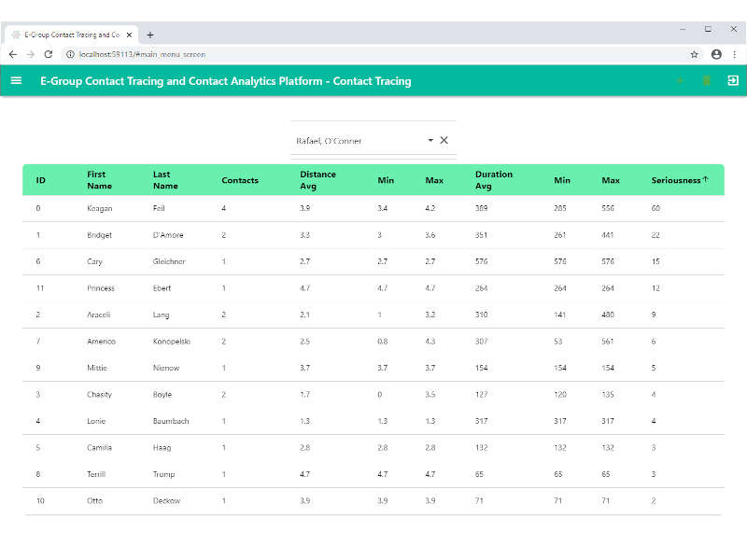
Task: Bookmark this page with the star icon
Action: 694,54
